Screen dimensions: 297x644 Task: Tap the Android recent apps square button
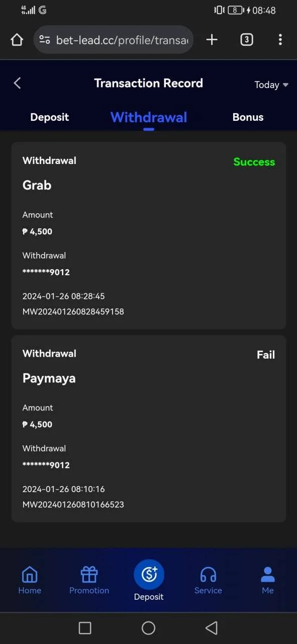tap(85, 628)
